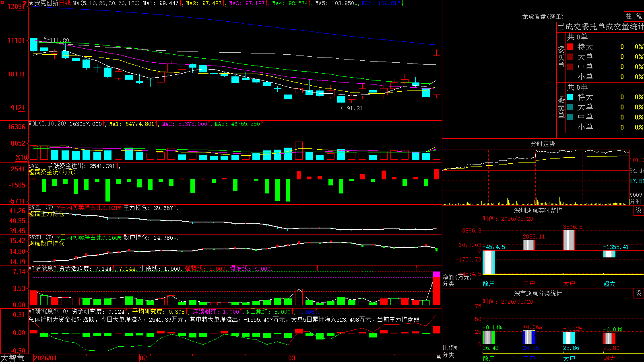The image size is (644, 362).
Task: Click the small red square icon in the corner
Action: click(x=2, y=2)
